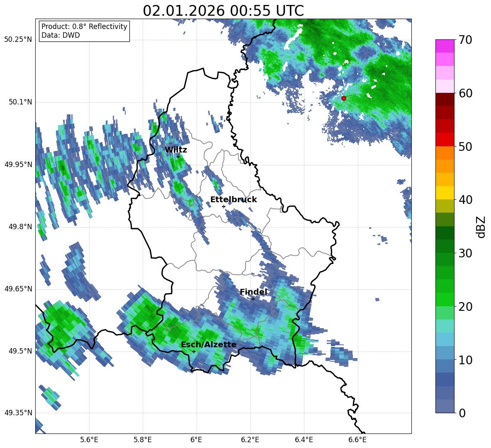The width and height of the screenshot is (491, 448).
Task: Click the Data: DWD text
Action: click(61, 35)
